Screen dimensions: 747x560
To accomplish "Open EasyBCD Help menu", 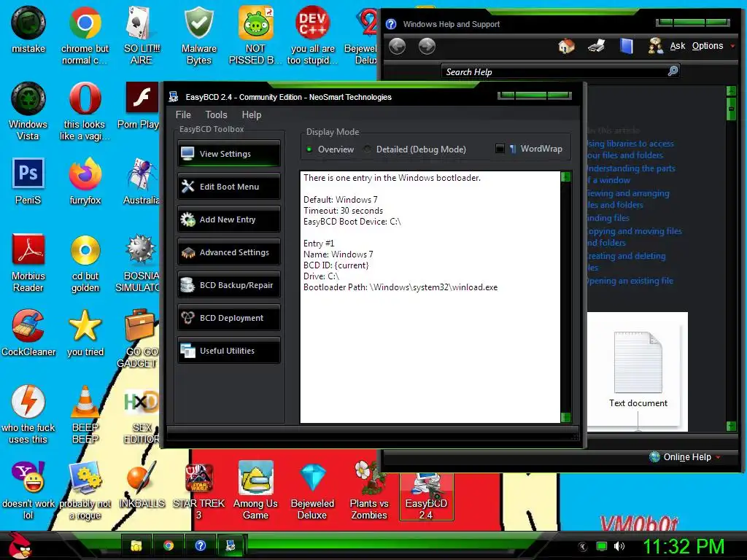I will pyautogui.click(x=252, y=114).
